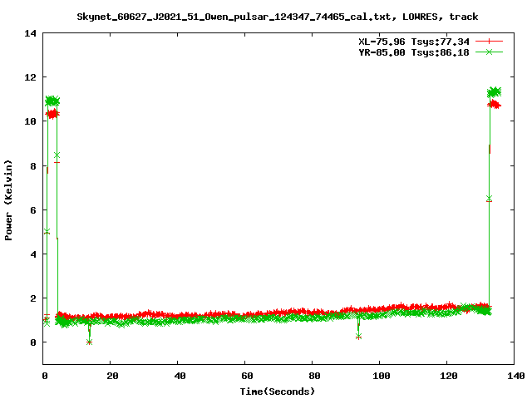
Task: Click the green calibration peak at plot start
Action: coord(52,101)
